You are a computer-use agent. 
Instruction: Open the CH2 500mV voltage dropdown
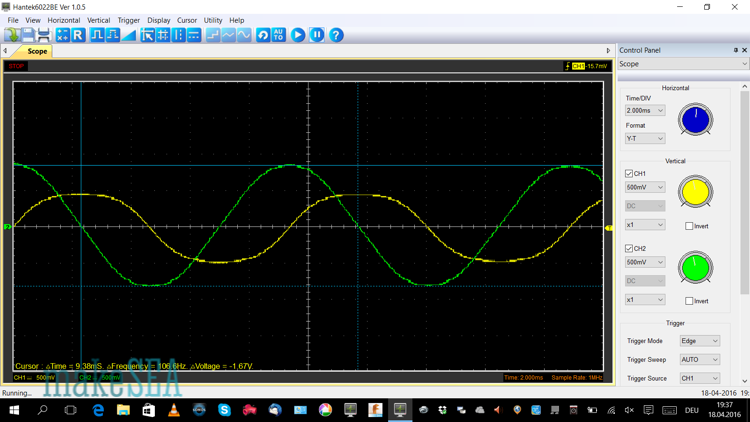[x=645, y=263]
